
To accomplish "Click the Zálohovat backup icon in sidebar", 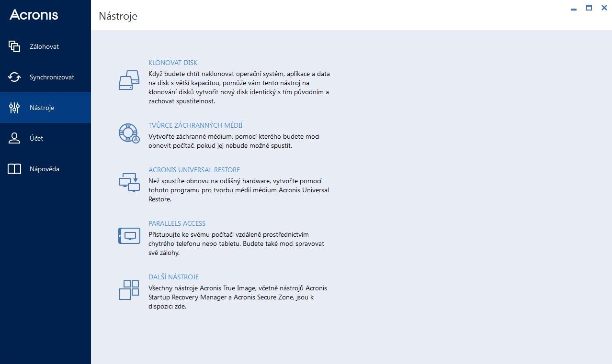I will tap(14, 46).
